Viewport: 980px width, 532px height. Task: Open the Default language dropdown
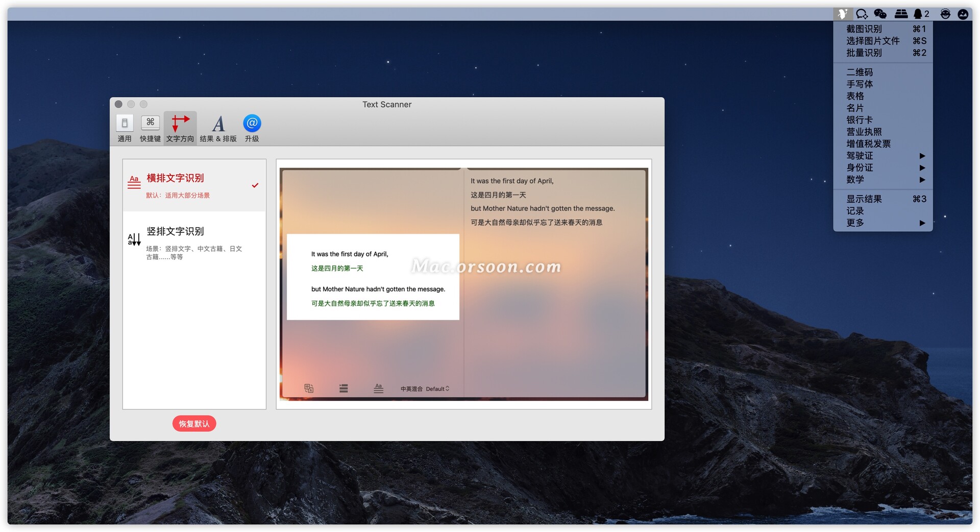click(x=436, y=389)
